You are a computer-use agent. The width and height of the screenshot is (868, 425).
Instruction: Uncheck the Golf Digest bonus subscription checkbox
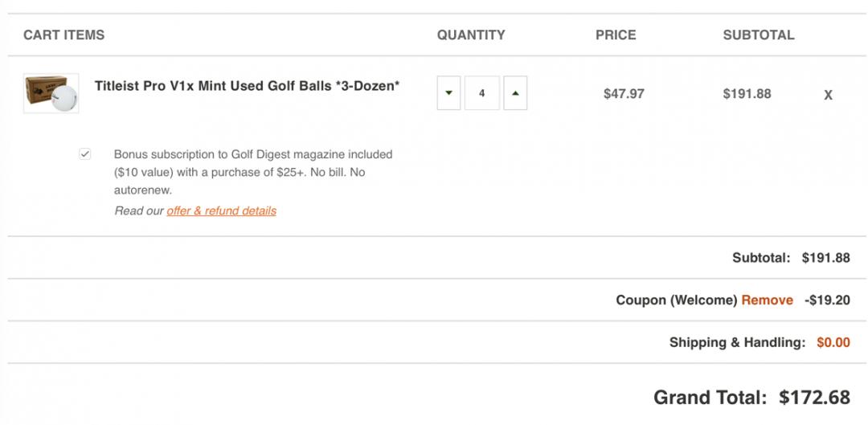(85, 154)
